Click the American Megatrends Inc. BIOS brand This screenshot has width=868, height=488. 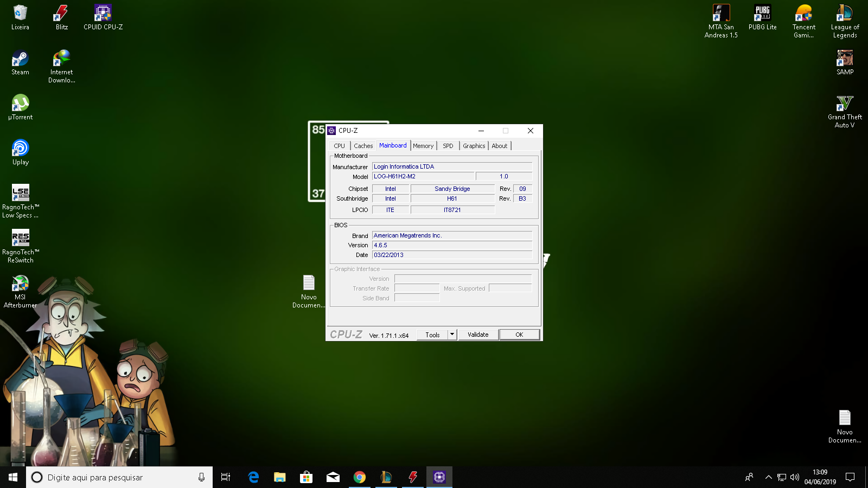point(452,235)
